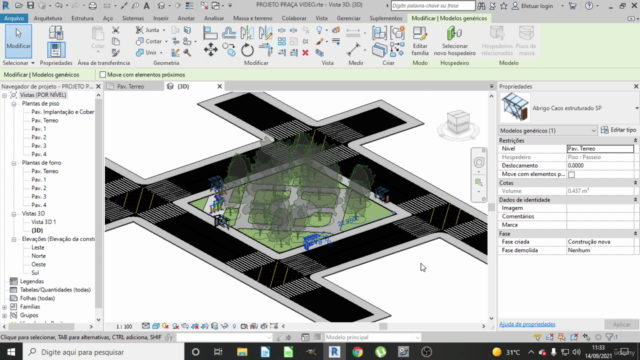Image resolution: width=640 pixels, height=360 pixels.
Task: Open the Modelo principal dropdown
Action: coord(372,337)
